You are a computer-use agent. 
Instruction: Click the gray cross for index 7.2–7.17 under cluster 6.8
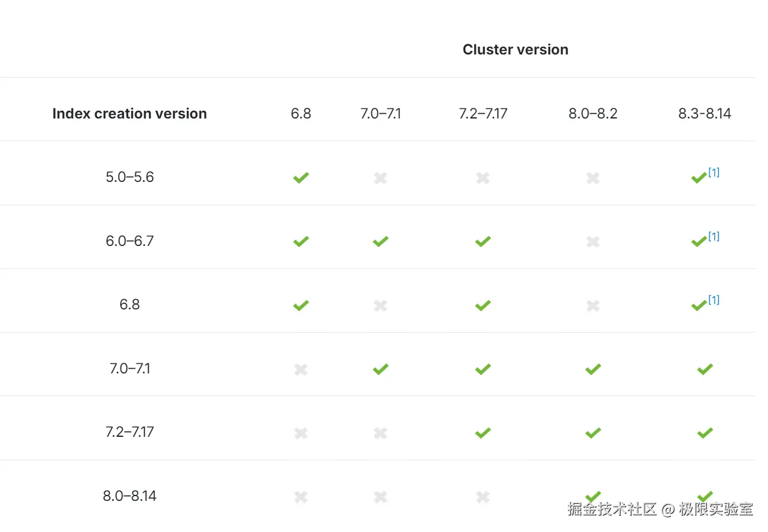pos(301,433)
